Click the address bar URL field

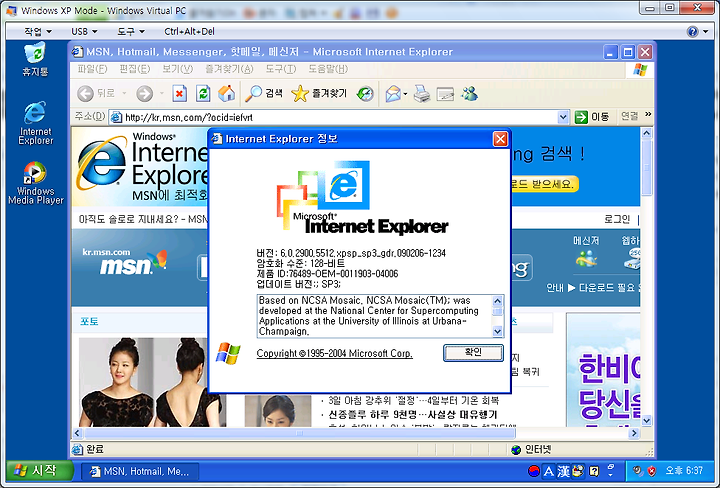click(340, 118)
